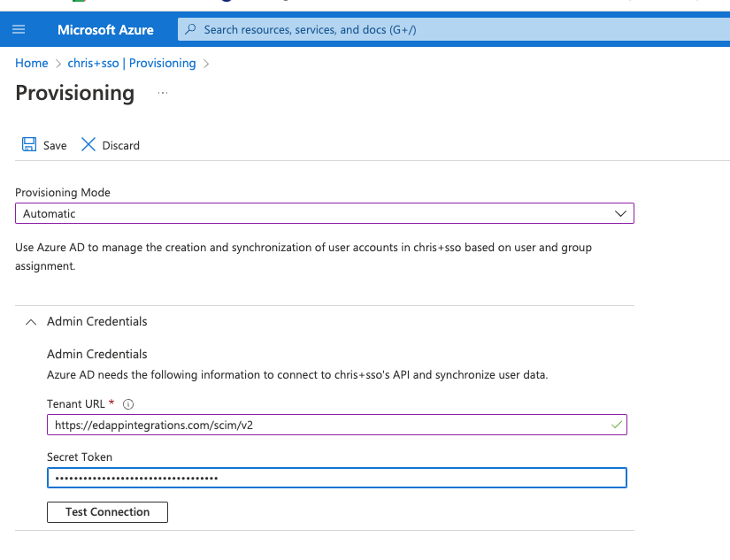Click the X icon beside Discard
This screenshot has height=560, width=730.
click(88, 144)
